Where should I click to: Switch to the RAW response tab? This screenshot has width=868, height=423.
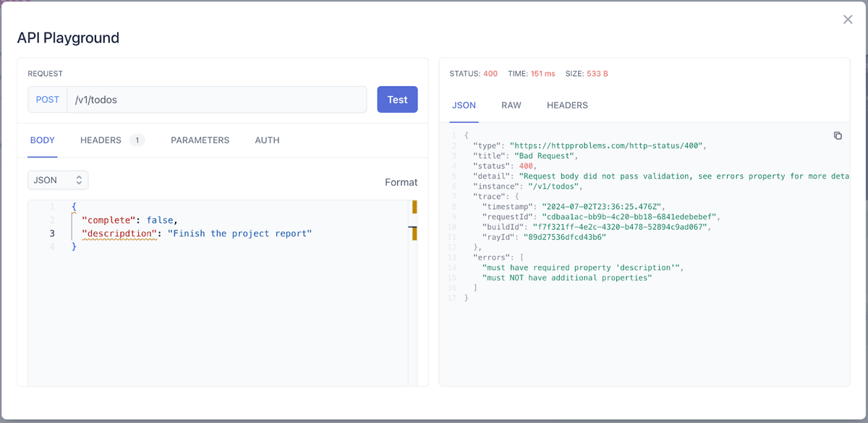(511, 105)
